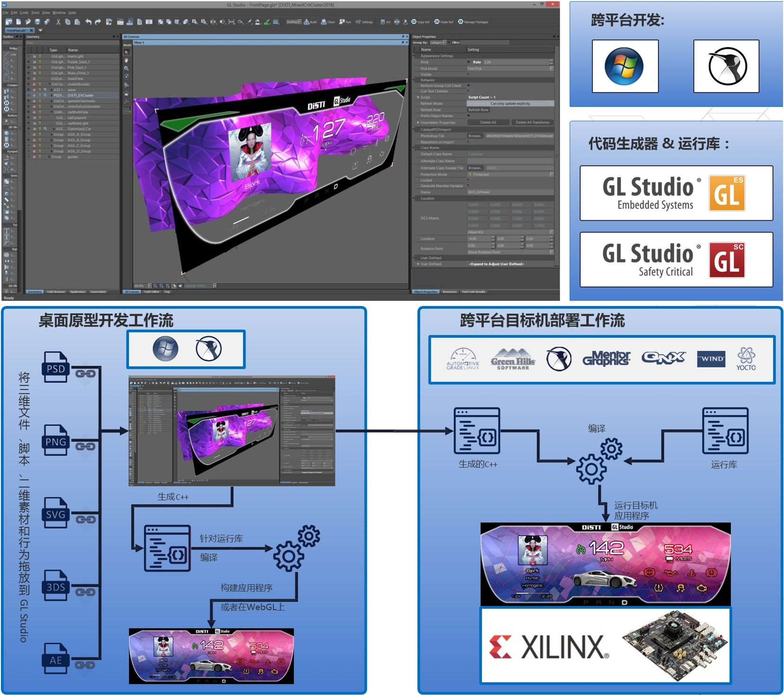Select the hand pan mode tool
Image resolution: width=784 pixels, height=695 pixels.
(x=127, y=60)
